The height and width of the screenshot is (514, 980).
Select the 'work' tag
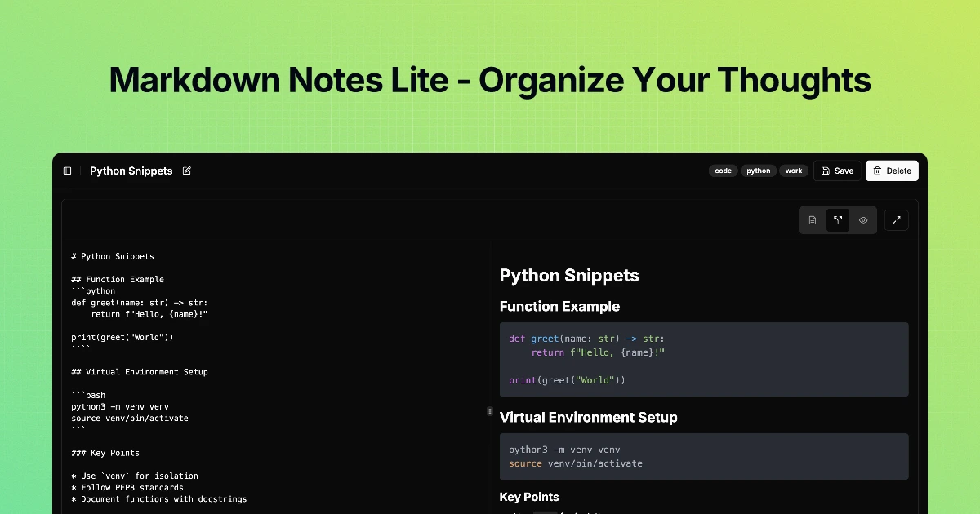794,171
